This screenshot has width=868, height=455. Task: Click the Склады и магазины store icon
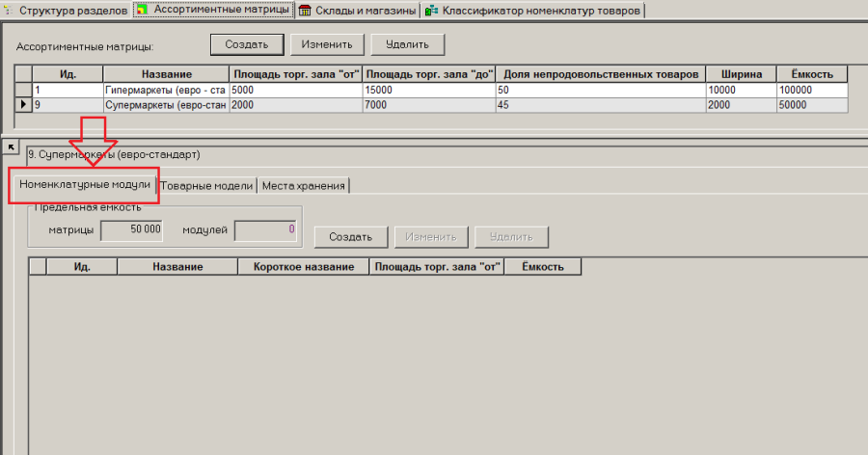point(305,10)
